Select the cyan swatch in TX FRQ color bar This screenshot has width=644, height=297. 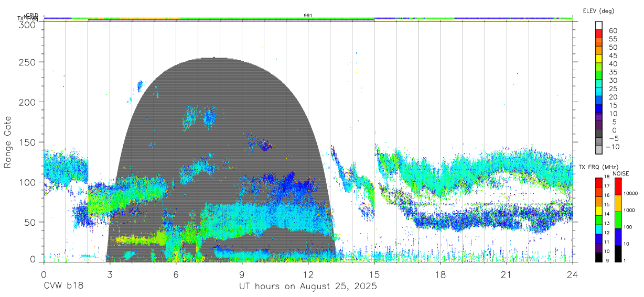(599, 228)
